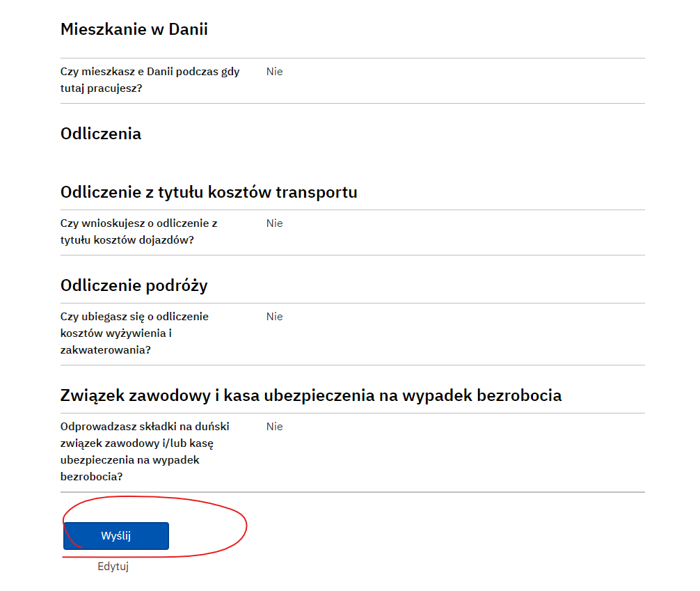Image resolution: width=700 pixels, height=591 pixels.
Task: Select the food and accommodation deduction question
Action: 134,333
